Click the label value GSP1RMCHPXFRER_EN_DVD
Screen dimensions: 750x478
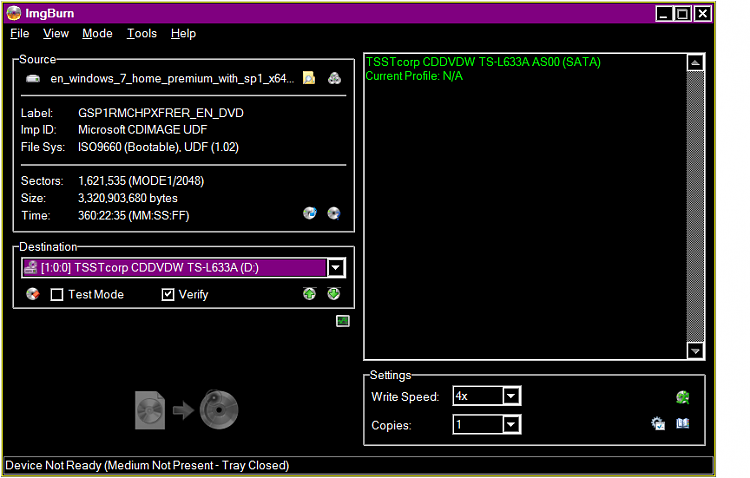pos(161,113)
